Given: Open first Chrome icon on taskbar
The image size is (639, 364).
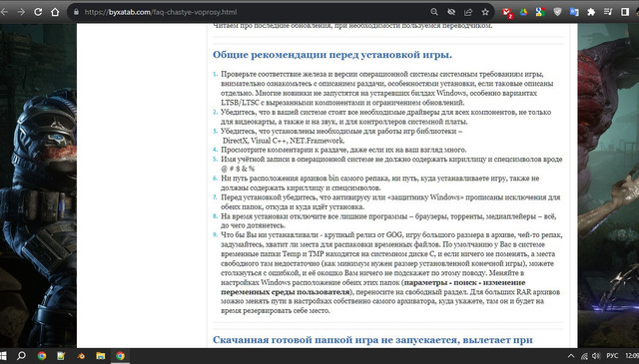Looking at the screenshot, I should [x=42, y=356].
